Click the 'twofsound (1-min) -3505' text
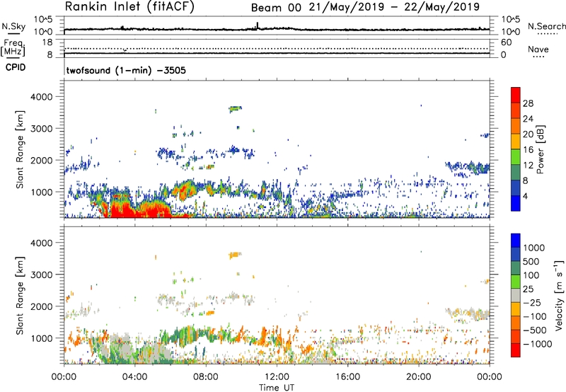The height and width of the screenshot is (392, 566). click(126, 70)
